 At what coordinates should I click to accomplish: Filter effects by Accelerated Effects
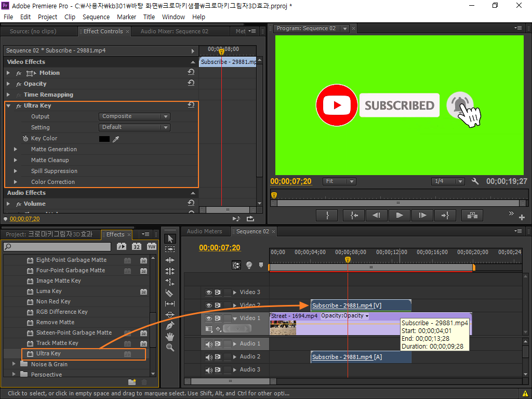pos(121,247)
